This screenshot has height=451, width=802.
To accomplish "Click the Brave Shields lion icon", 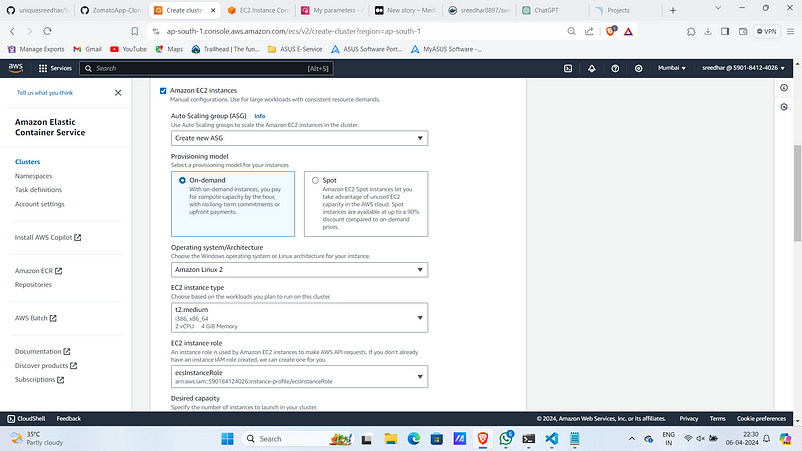I will 611,31.
